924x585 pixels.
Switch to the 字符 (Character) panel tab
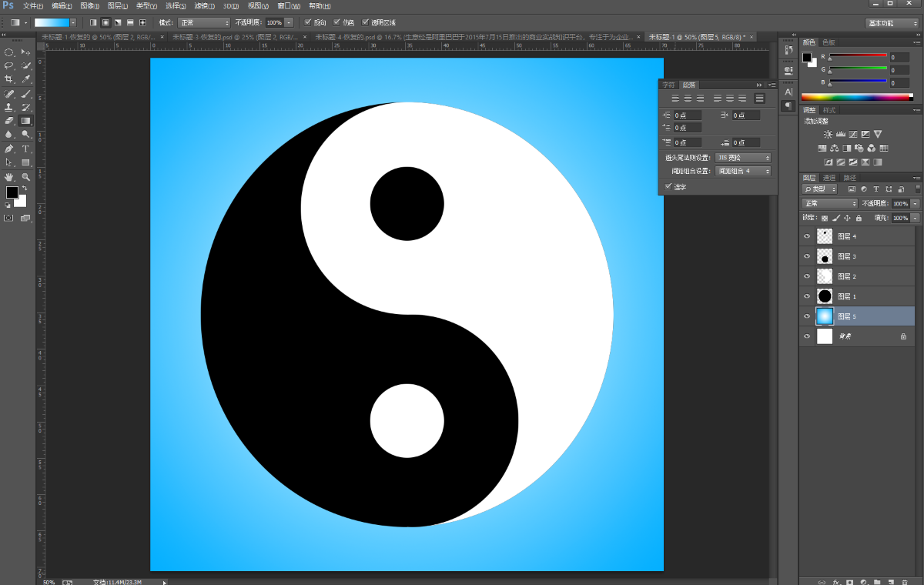[668, 85]
